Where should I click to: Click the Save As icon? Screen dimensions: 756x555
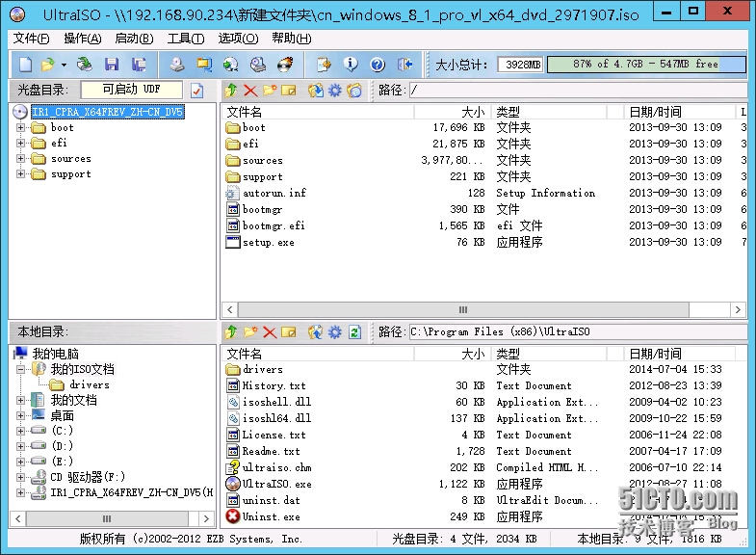click(x=139, y=65)
